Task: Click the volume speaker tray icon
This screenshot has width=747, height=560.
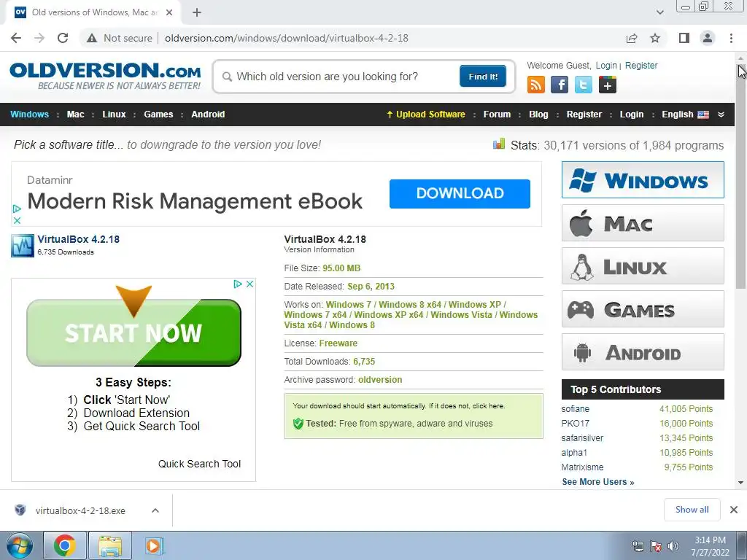Action: pos(673,546)
